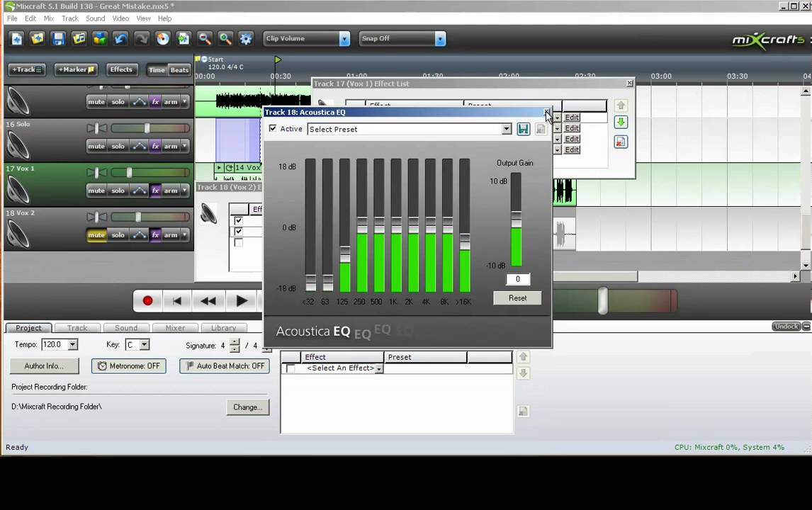Click Author Info button
Image resolution: width=812 pixels, height=510 pixels.
coord(44,365)
